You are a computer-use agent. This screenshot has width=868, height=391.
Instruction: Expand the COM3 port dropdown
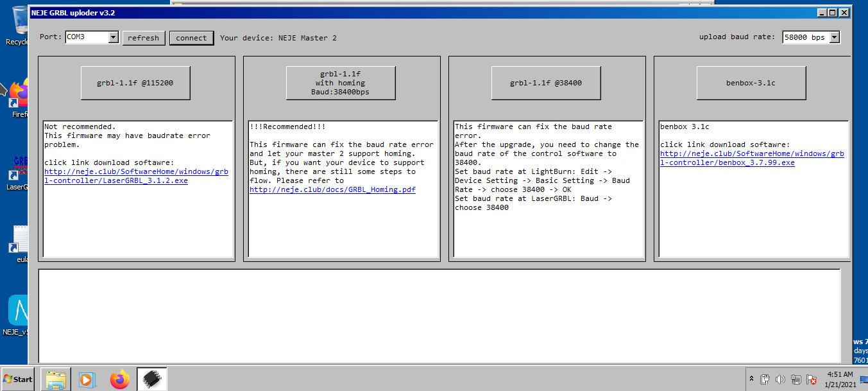pyautogui.click(x=113, y=37)
